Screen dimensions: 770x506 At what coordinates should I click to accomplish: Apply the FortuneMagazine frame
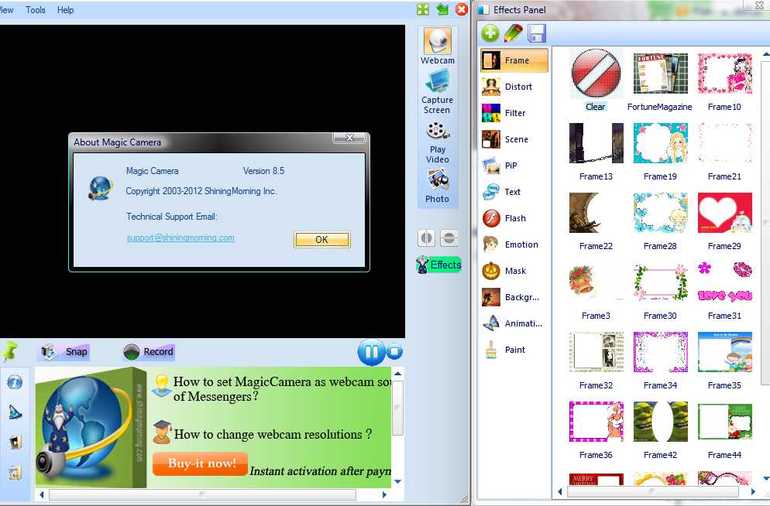660,74
